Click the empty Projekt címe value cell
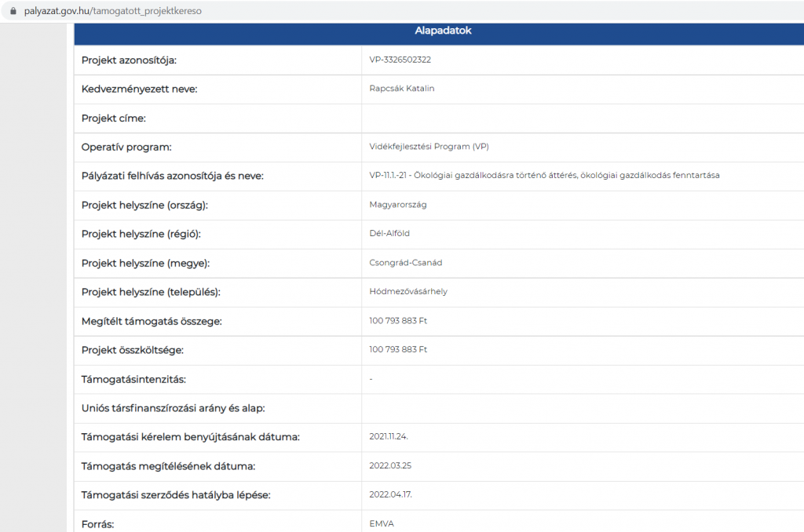This screenshot has height=532, width=804. (x=581, y=118)
